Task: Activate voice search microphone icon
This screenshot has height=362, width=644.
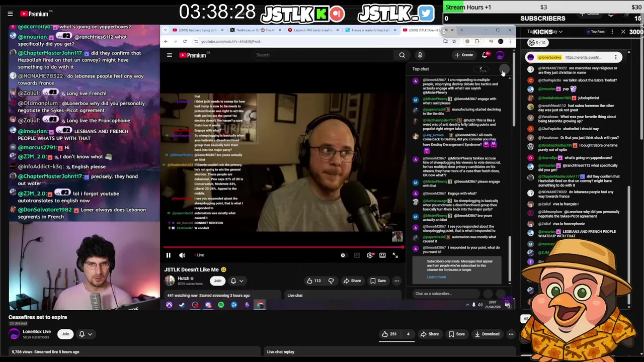Action: click(x=420, y=55)
